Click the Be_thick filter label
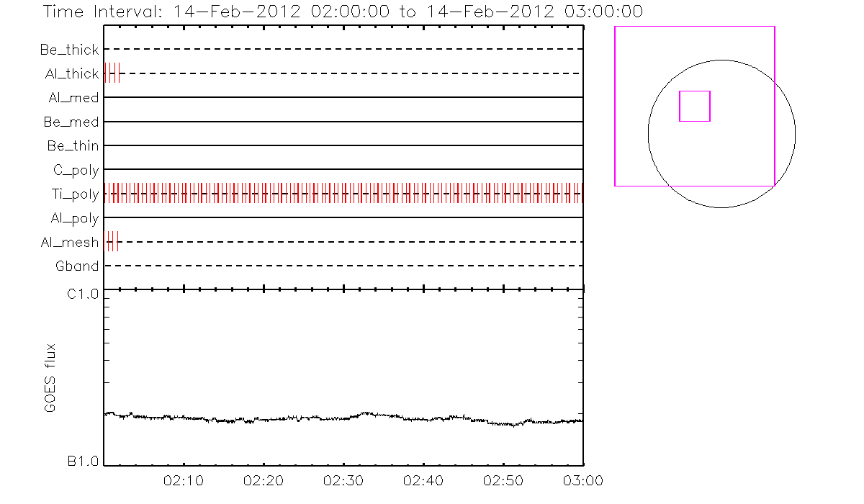The height and width of the screenshot is (504, 864). [x=69, y=50]
